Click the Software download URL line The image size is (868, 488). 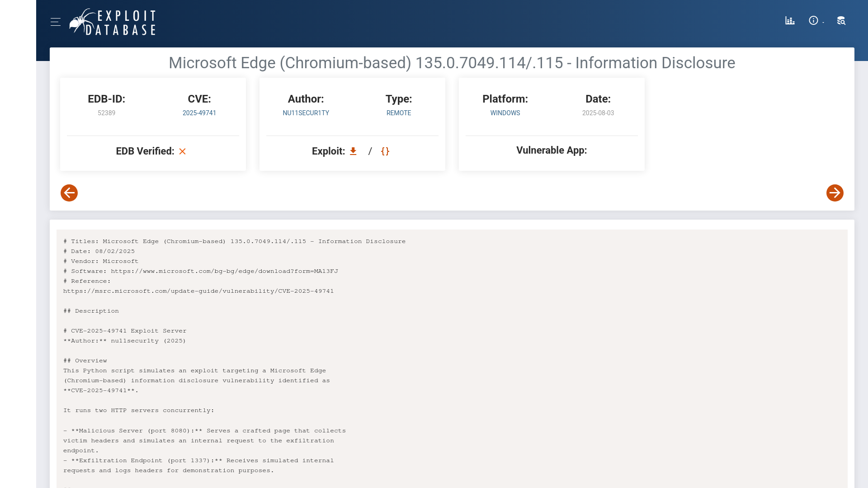pyautogui.click(x=201, y=271)
